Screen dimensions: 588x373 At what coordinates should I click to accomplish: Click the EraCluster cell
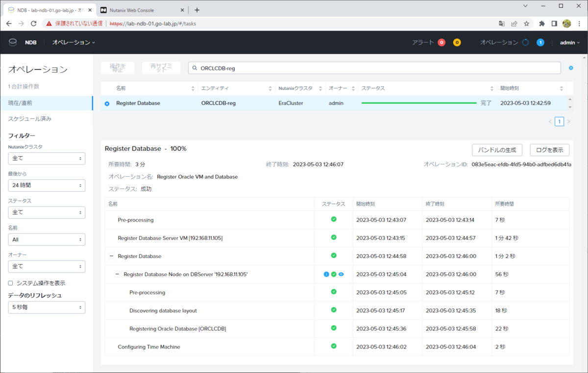291,103
